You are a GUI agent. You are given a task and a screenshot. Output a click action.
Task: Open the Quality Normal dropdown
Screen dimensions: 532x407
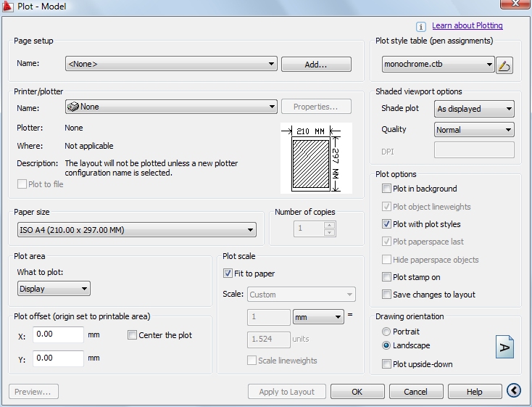[474, 130]
